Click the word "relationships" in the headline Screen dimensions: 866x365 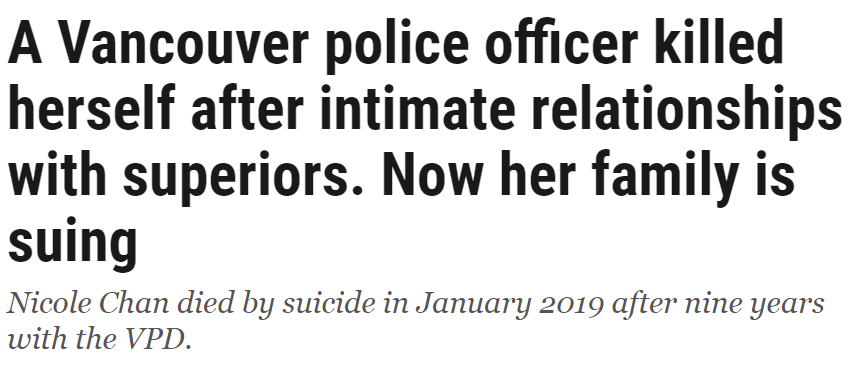(x=687, y=112)
